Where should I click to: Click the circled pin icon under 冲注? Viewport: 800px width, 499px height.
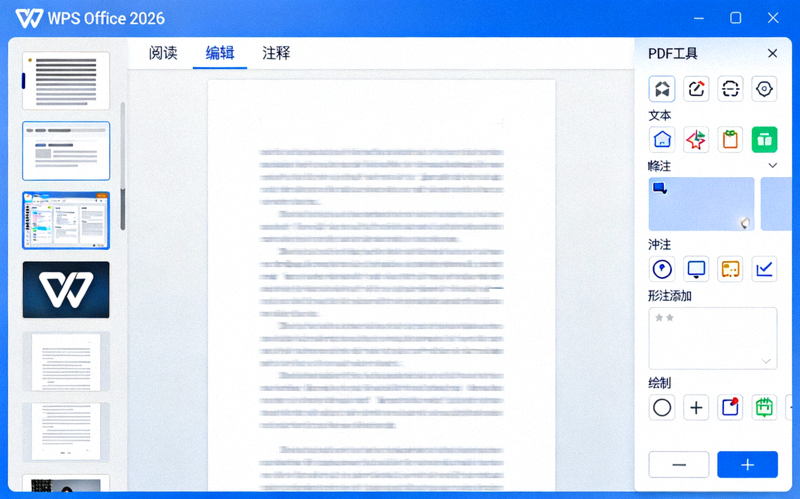(x=662, y=269)
